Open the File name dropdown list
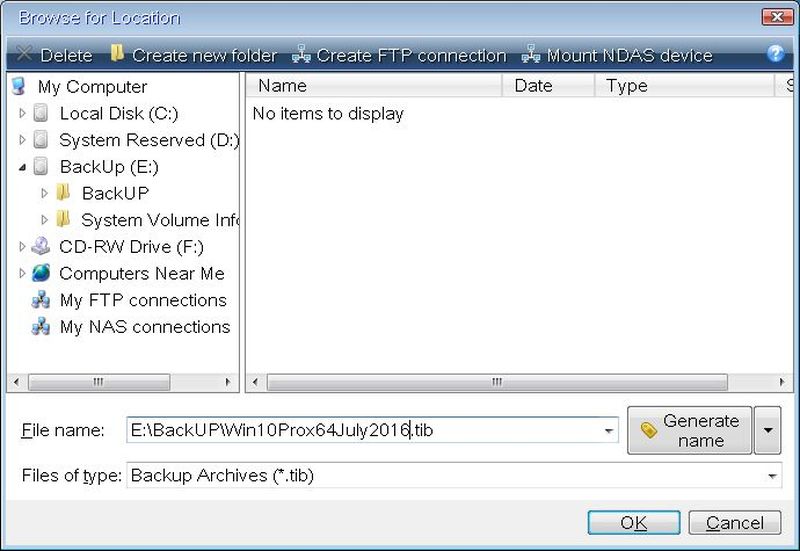Image resolution: width=800 pixels, height=551 pixels. coord(609,431)
